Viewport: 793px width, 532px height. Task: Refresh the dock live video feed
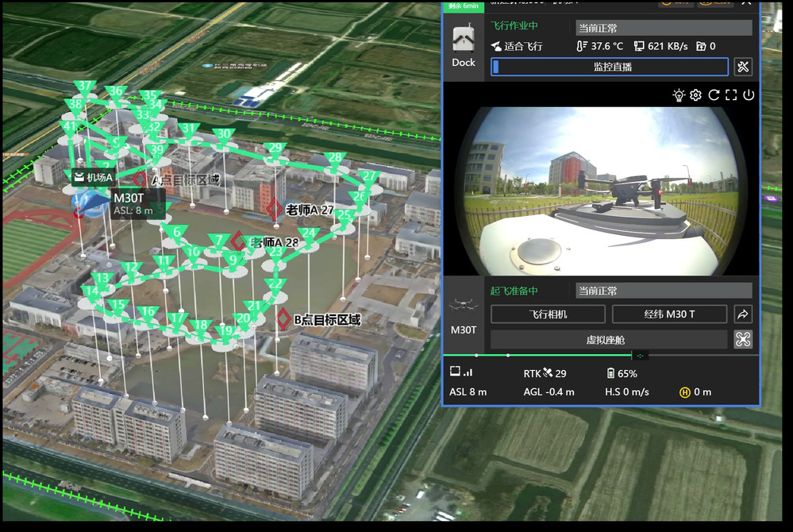(x=714, y=95)
